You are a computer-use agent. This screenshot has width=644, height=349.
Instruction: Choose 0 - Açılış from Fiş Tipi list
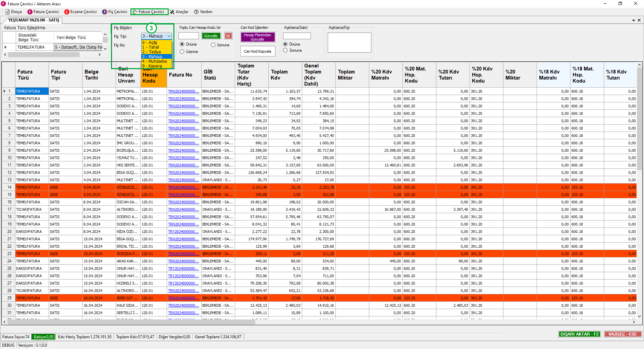(157, 43)
